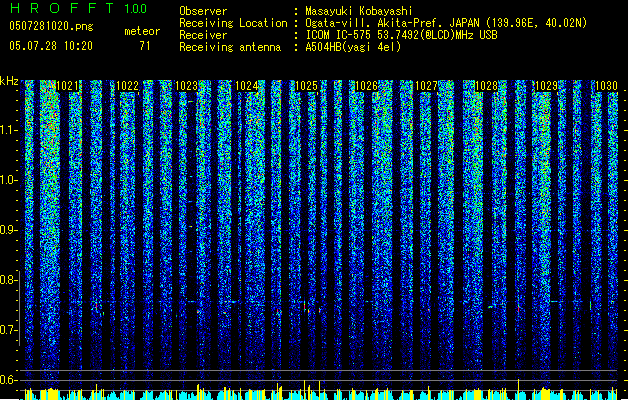Click time marker 1030
629x400 pixels.
click(606, 86)
